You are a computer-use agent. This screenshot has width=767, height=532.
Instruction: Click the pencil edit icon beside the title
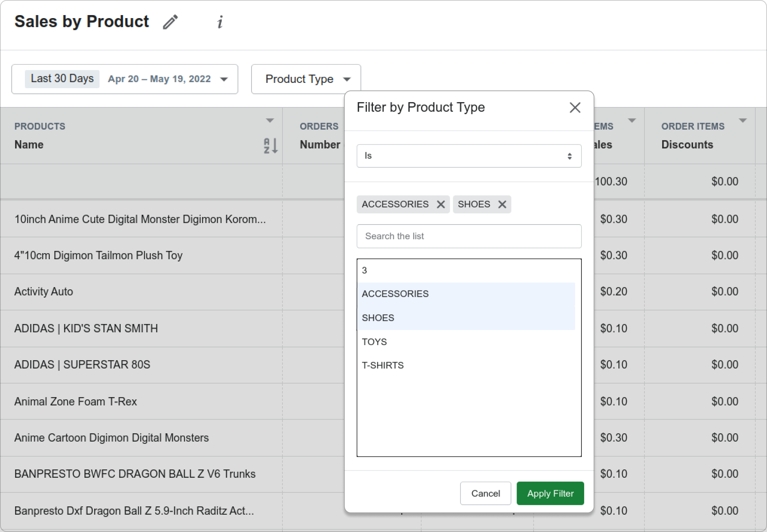pos(170,22)
